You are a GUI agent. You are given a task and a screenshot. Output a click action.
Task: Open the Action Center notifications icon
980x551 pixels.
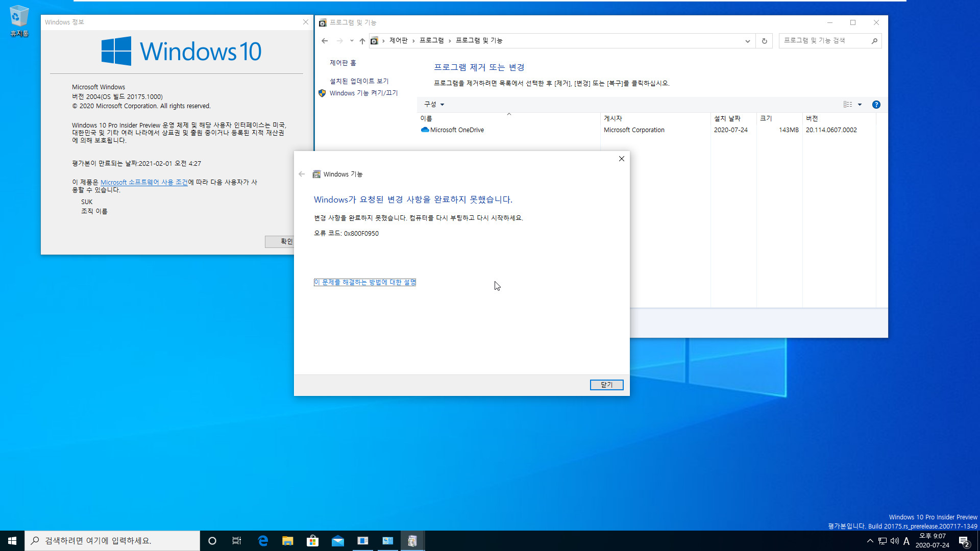click(x=964, y=541)
